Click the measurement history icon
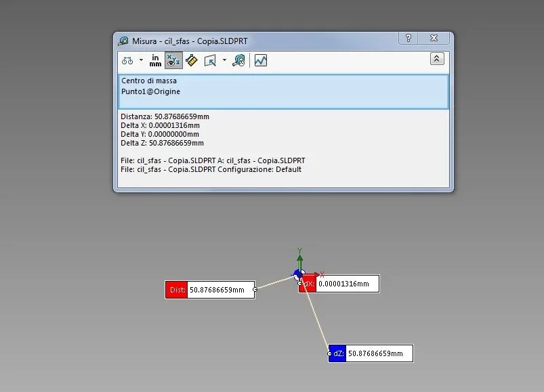 point(238,60)
